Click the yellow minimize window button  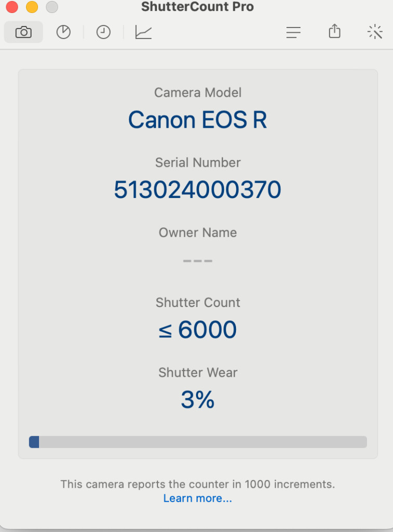(x=32, y=7)
